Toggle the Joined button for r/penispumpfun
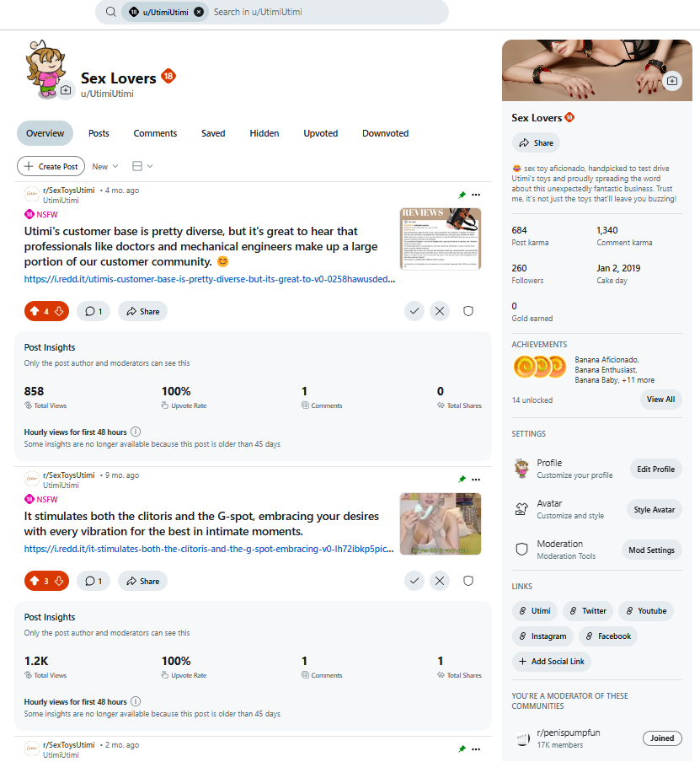Image resolution: width=700 pixels, height=762 pixels. [x=662, y=738]
